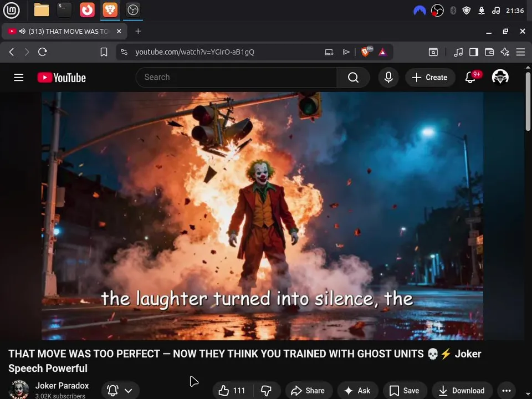Open the browser toolbar search-tabs icon

pyautogui.click(x=433, y=52)
